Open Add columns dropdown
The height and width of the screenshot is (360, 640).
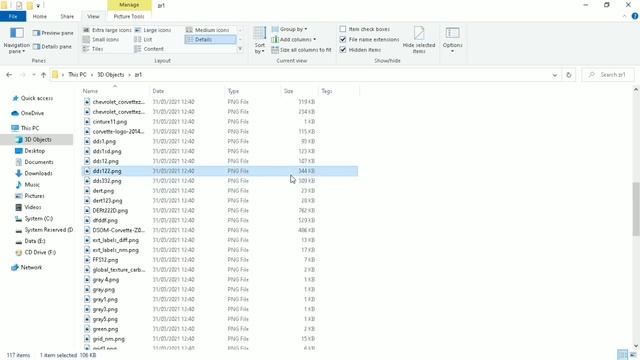tap(293, 39)
